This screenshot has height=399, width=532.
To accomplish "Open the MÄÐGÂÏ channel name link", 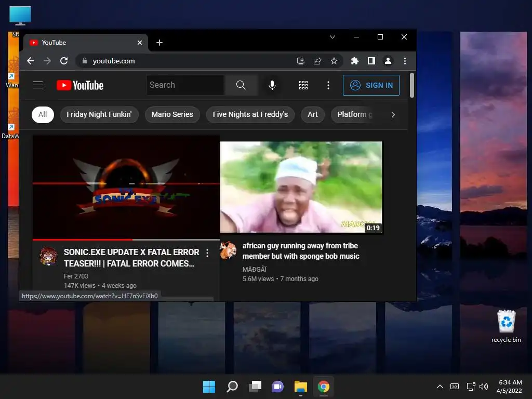I will click(255, 270).
